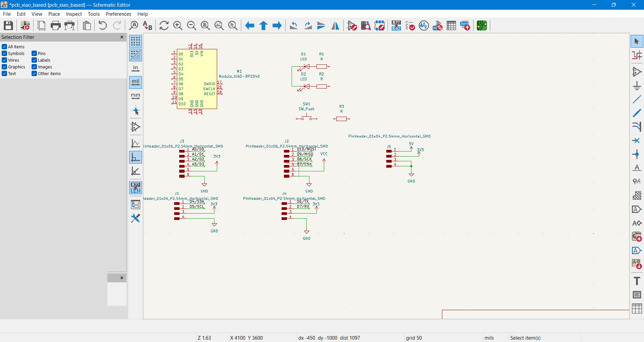Toggle Images selection filter

point(34,67)
